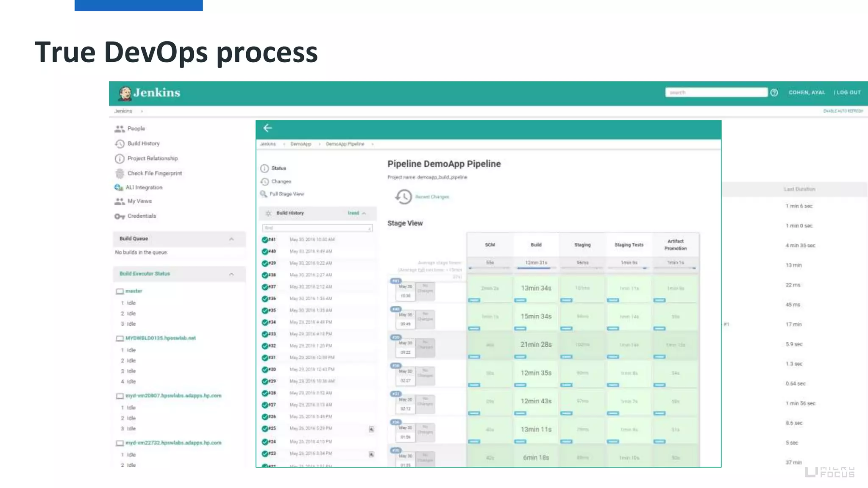Open the ALI Integration icon
This screenshot has width=868, height=488.
pyautogui.click(x=119, y=187)
